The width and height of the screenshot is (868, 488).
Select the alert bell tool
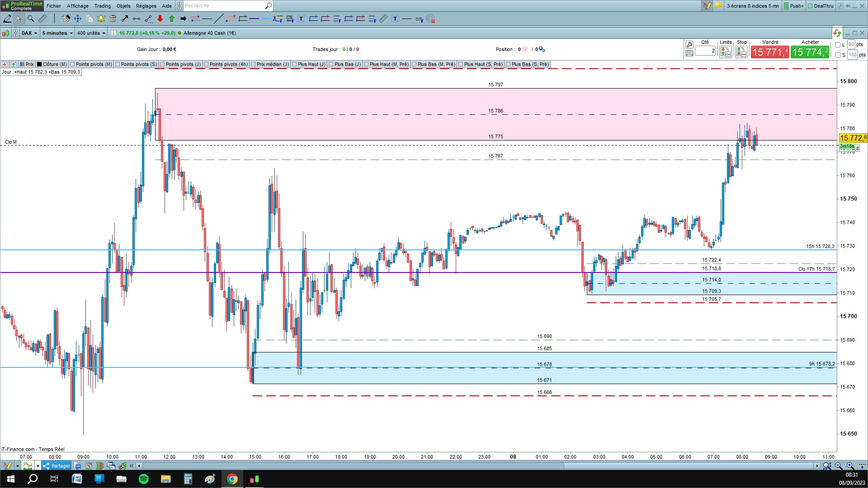pyautogui.click(x=101, y=19)
